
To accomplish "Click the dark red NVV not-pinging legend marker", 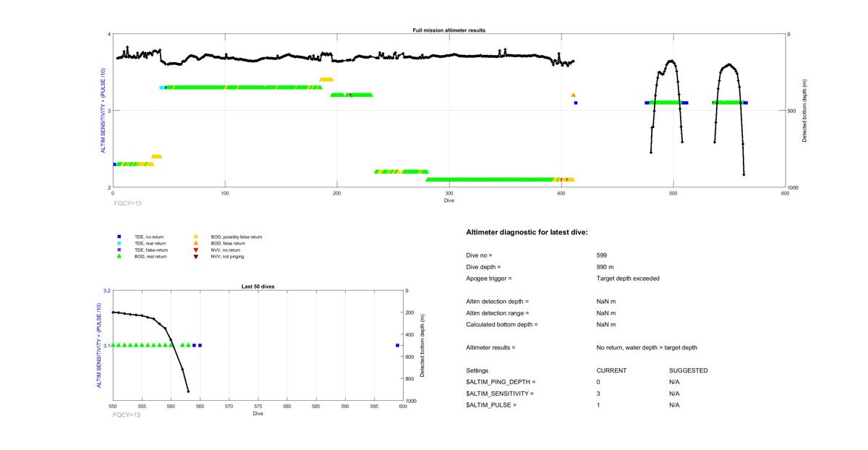I will (x=196, y=257).
